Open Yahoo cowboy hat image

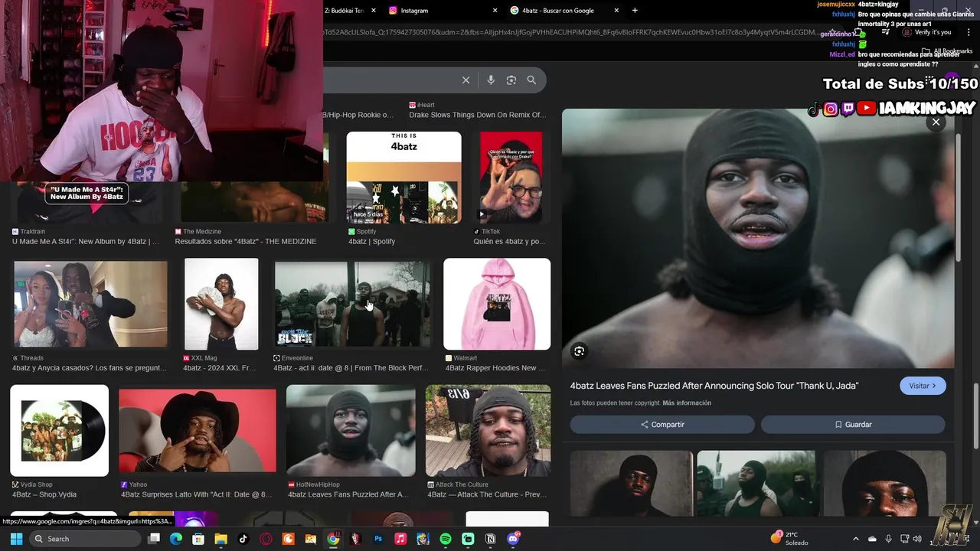pos(198,431)
